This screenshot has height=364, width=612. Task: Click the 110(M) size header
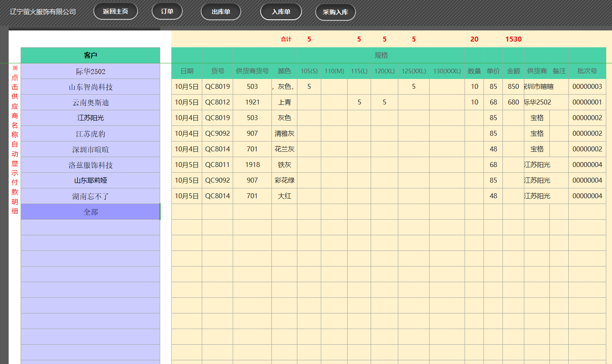[x=334, y=71]
